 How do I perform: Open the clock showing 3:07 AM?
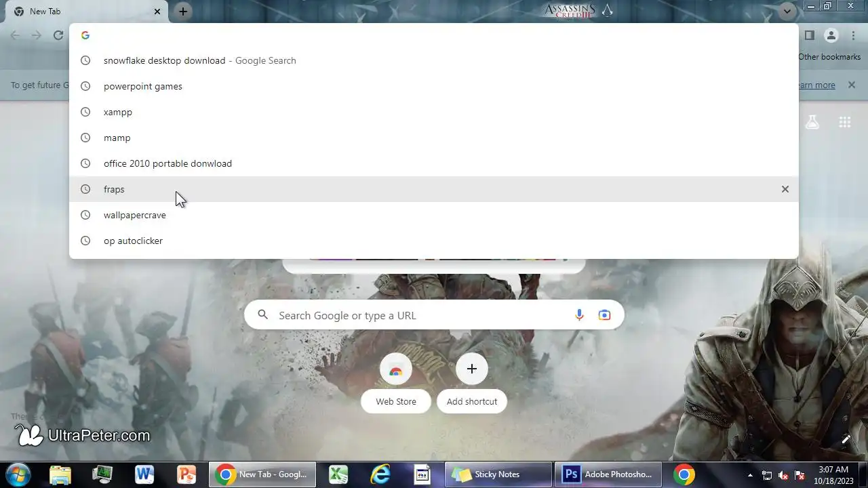click(x=833, y=474)
